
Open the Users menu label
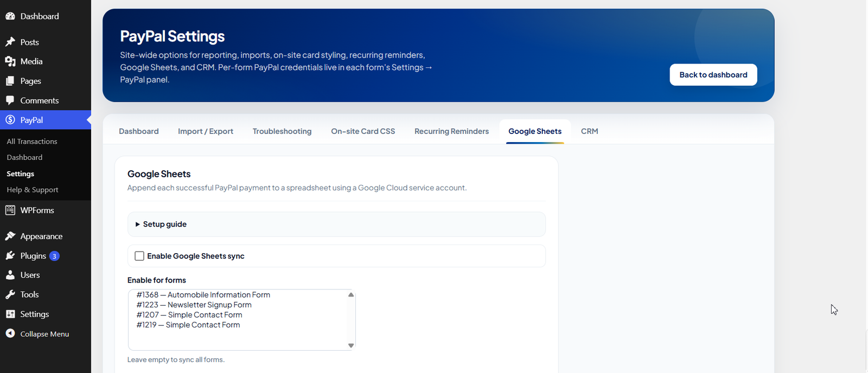coord(30,275)
